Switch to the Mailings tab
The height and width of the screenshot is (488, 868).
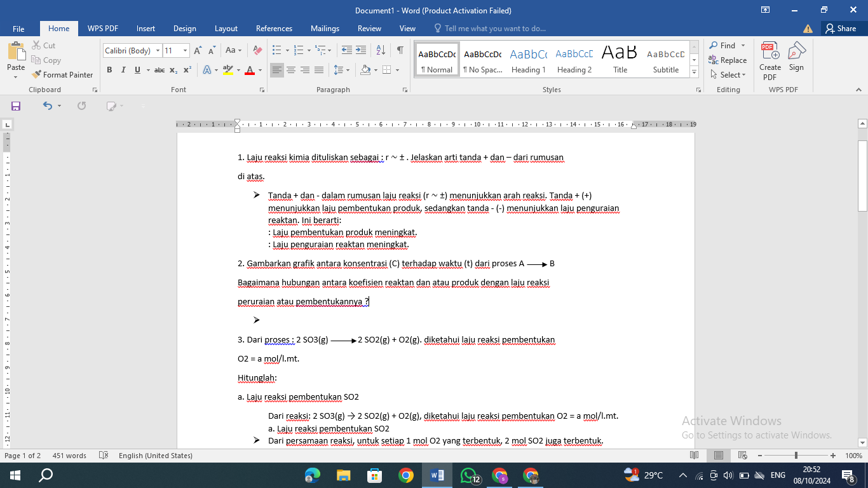click(325, 29)
